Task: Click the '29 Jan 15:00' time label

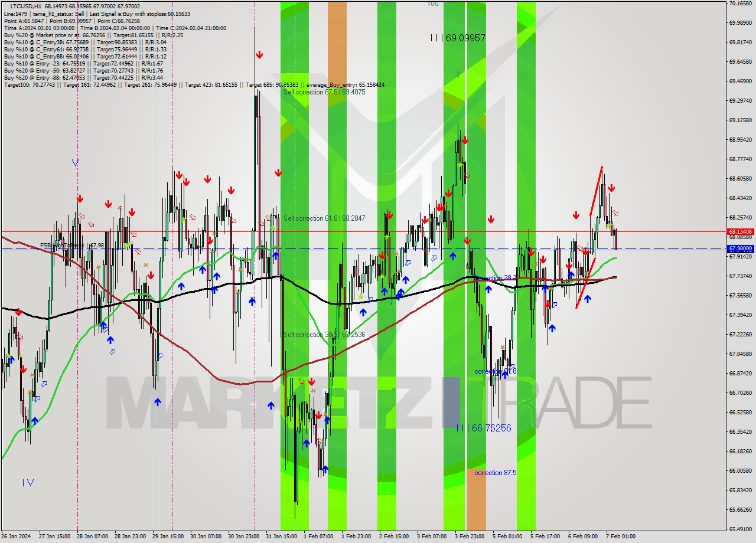Action: tap(168, 537)
